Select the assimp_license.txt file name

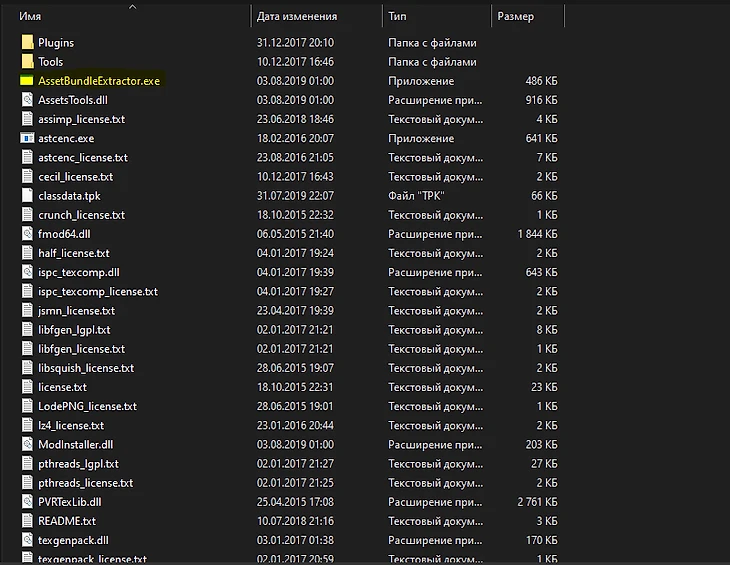81,119
